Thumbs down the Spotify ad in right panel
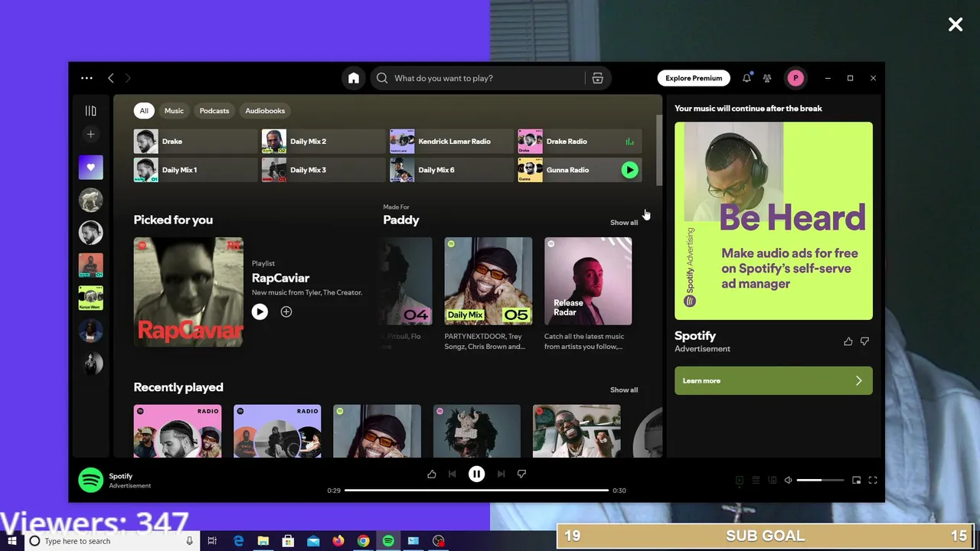 click(x=865, y=341)
